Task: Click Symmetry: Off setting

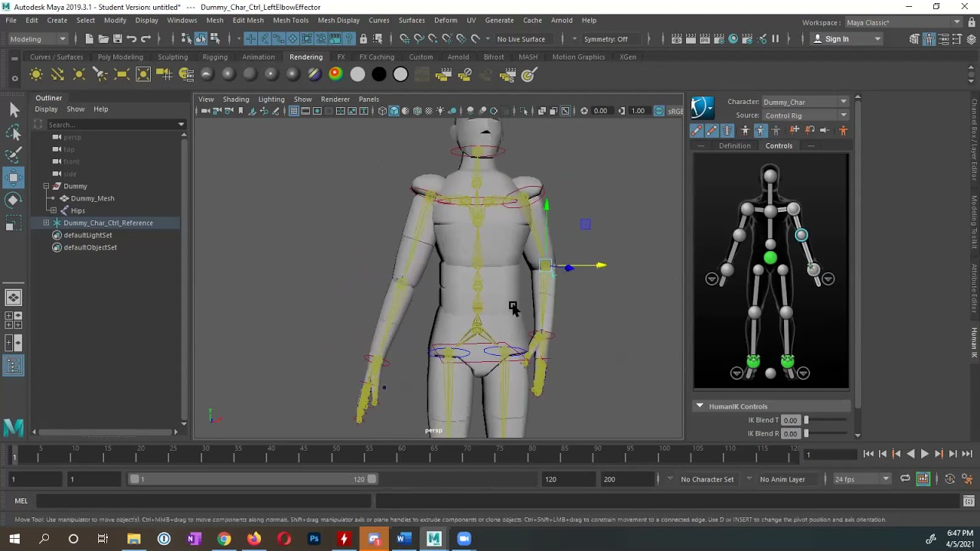Action: point(606,39)
